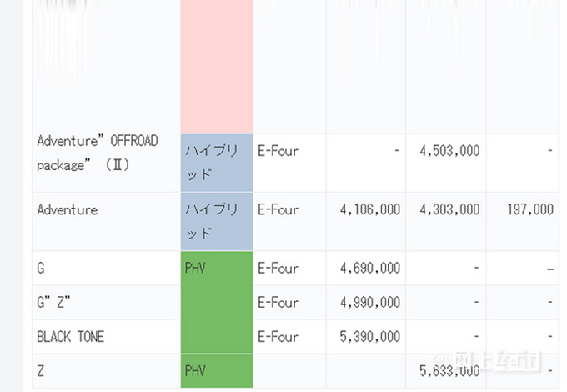Click the Adventure OFFROAD package grade cell
The width and height of the screenshot is (567, 392).
tap(107, 163)
